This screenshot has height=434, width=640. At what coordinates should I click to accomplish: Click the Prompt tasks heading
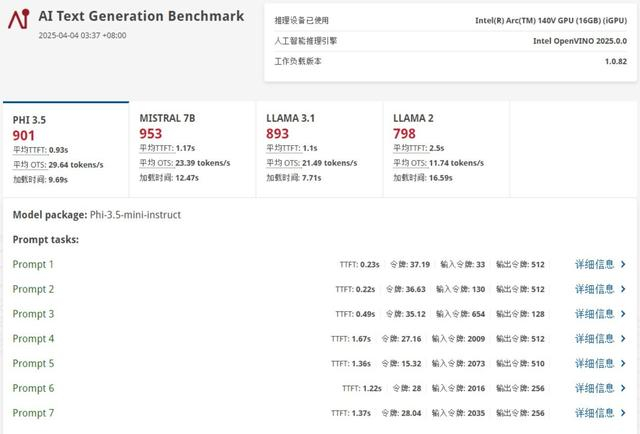point(46,240)
